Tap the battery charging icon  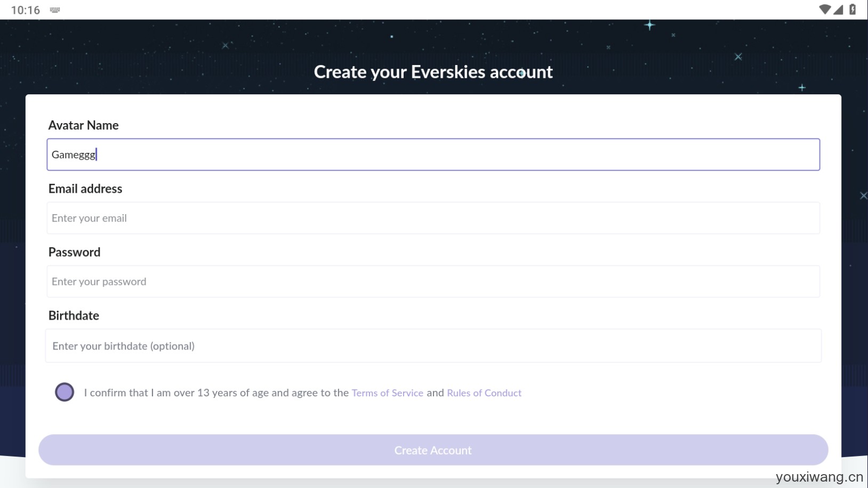coord(853,10)
